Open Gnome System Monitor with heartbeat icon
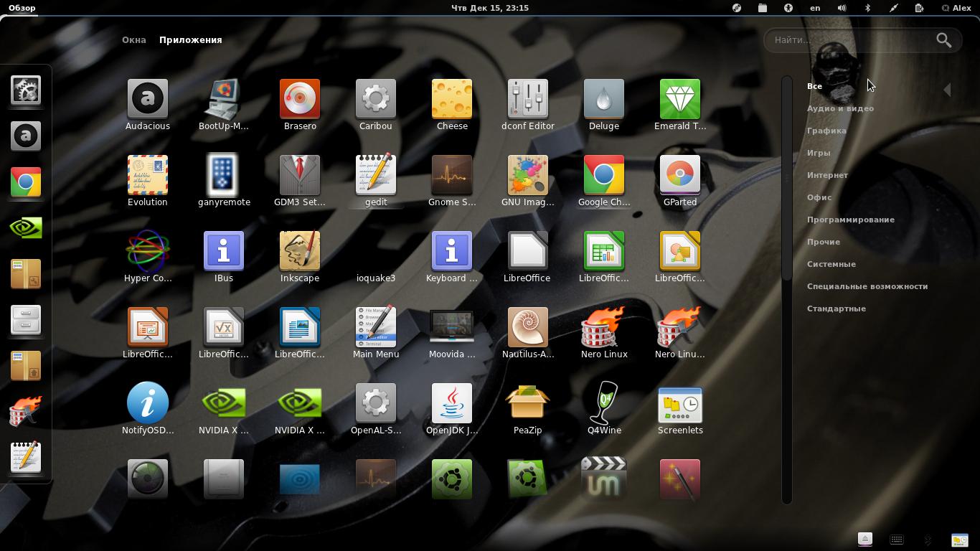 (x=452, y=181)
